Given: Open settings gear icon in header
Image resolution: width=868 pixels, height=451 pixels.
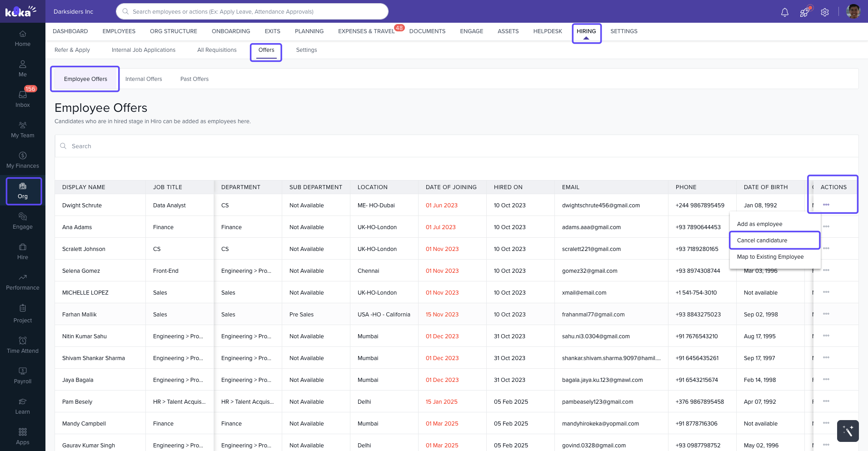Looking at the screenshot, I should [x=825, y=12].
